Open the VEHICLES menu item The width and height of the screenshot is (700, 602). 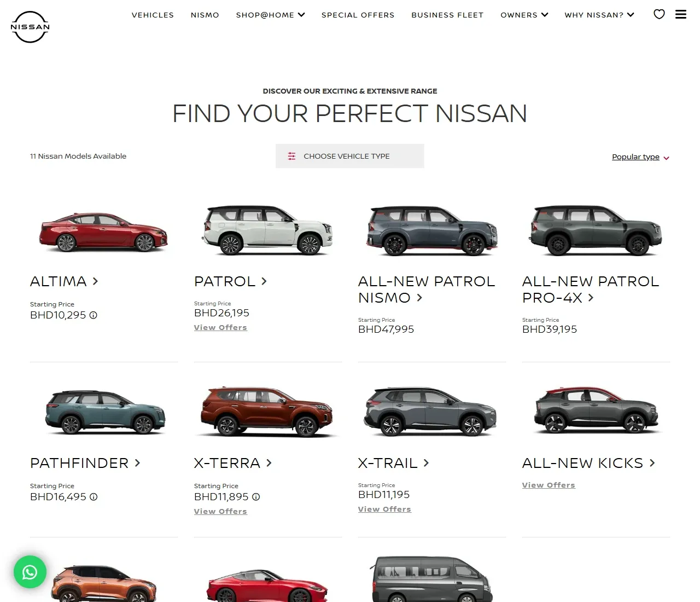click(x=153, y=15)
